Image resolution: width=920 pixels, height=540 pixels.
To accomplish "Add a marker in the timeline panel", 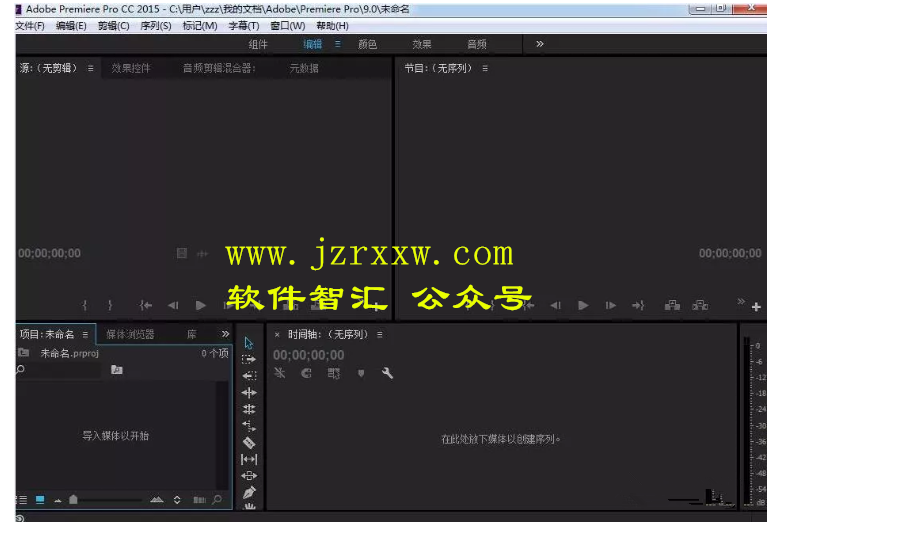I will [x=361, y=373].
